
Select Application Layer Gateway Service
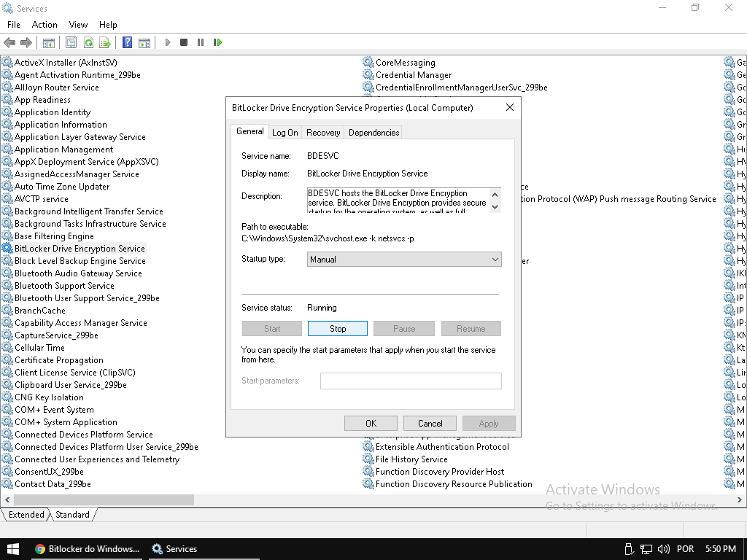tap(74, 137)
